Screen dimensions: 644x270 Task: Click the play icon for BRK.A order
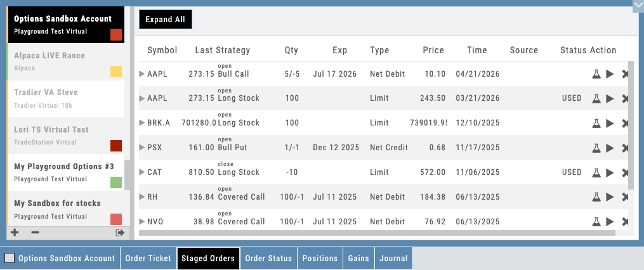(610, 123)
